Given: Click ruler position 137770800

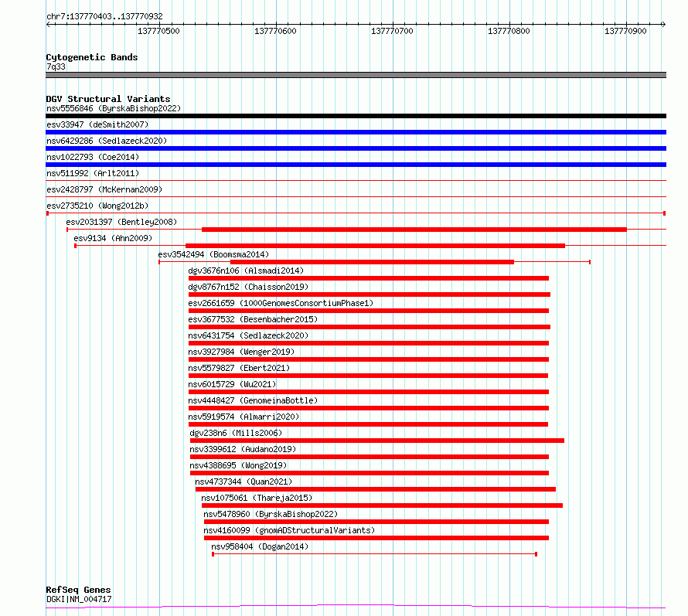Looking at the screenshot, I should pos(509,31).
